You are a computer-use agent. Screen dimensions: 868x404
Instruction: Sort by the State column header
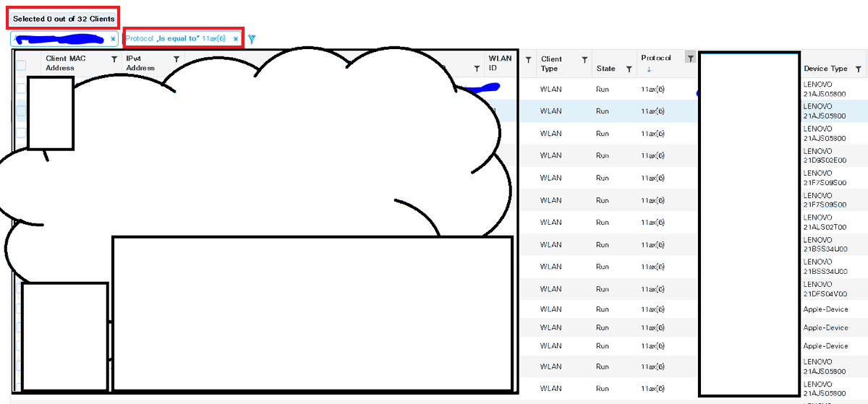[605, 69]
